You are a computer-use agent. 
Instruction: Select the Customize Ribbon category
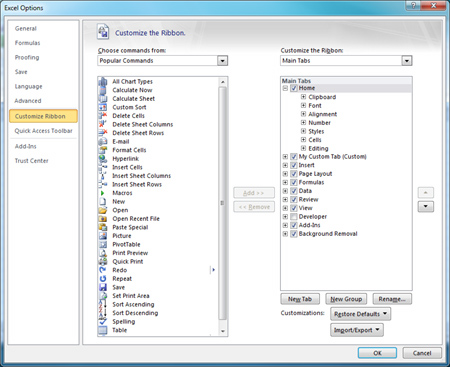(43, 116)
